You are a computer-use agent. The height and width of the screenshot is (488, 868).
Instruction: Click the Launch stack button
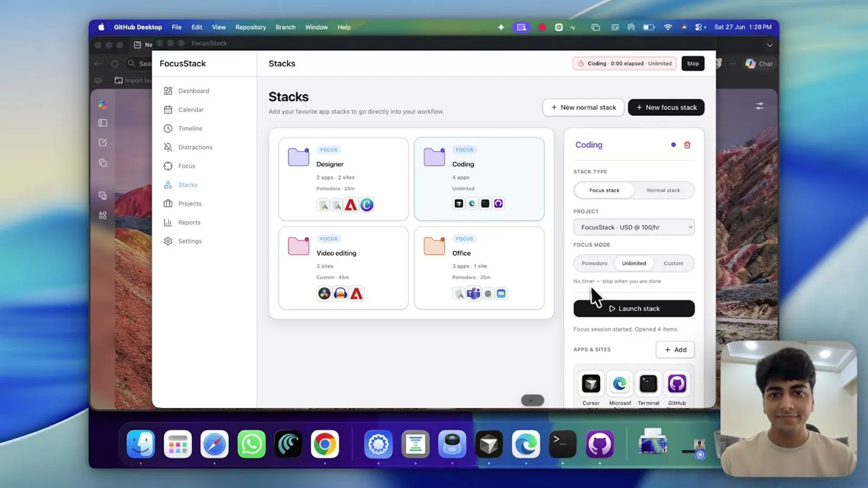click(x=634, y=309)
